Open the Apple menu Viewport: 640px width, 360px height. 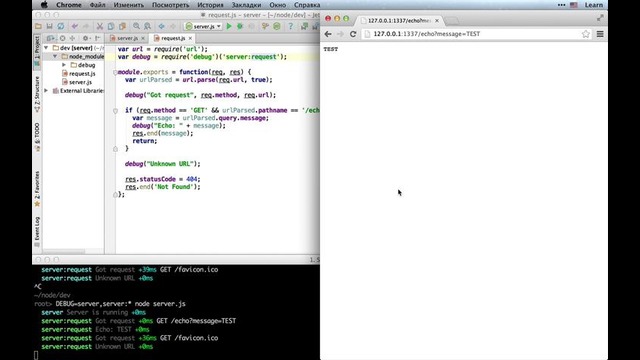click(44, 5)
